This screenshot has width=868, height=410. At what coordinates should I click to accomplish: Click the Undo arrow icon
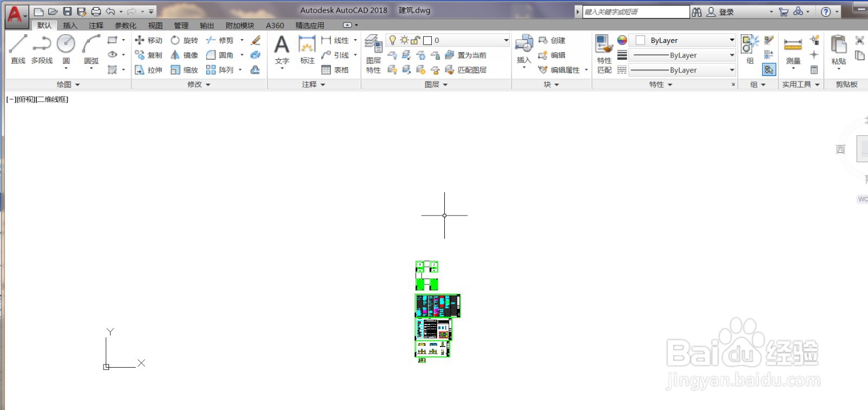(111, 11)
